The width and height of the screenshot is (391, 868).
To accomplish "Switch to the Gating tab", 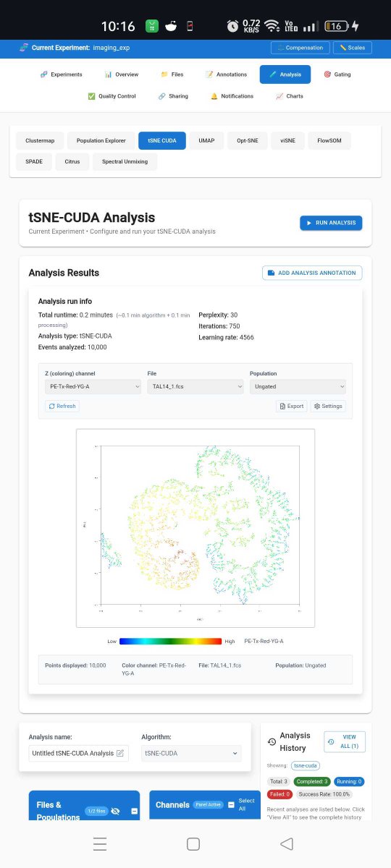I will (x=337, y=75).
